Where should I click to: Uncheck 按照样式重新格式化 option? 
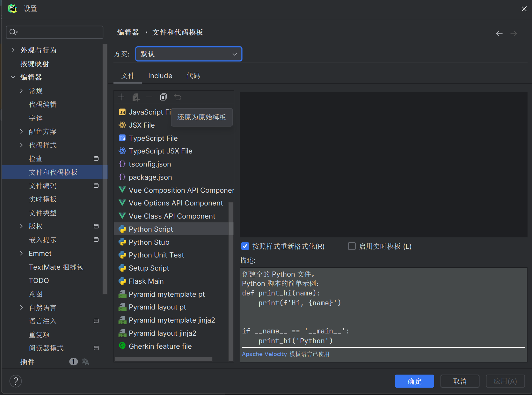click(x=245, y=246)
